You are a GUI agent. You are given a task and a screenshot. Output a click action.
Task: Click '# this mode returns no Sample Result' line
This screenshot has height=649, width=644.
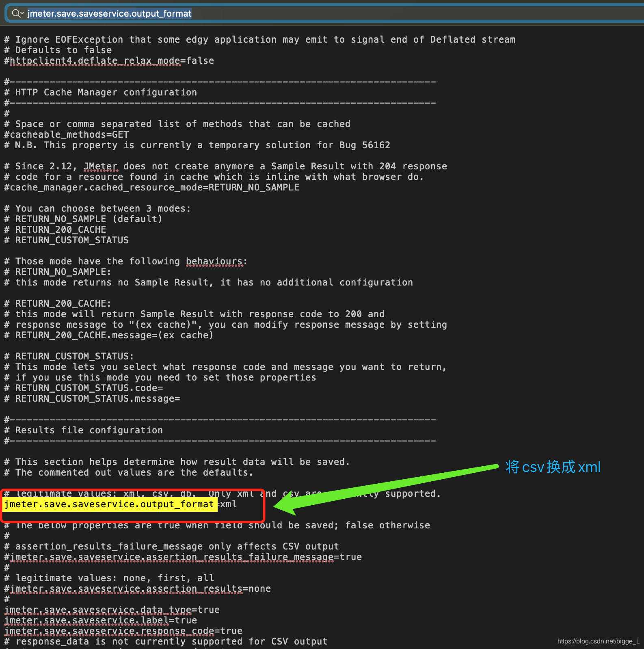tap(208, 283)
